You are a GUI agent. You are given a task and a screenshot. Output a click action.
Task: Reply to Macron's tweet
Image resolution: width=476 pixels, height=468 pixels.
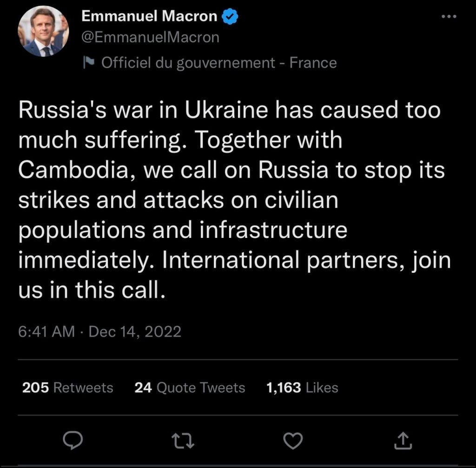[72, 440]
